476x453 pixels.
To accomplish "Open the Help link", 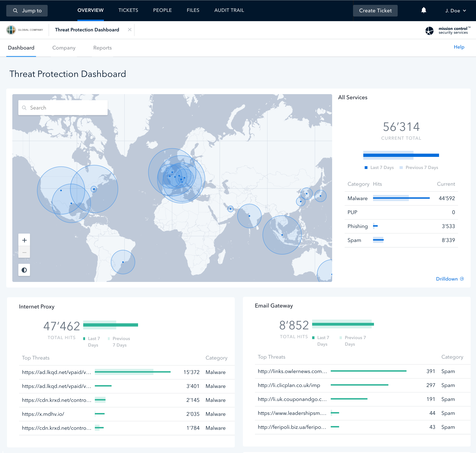I will [459, 47].
